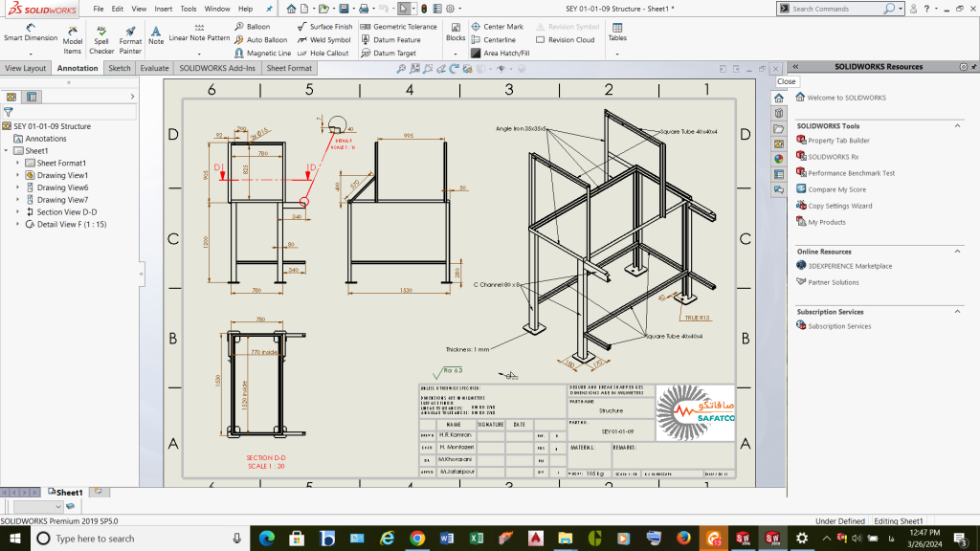Screen dimensions: 980x551
Task: Switch to the Sketch tab
Action: 120,68
